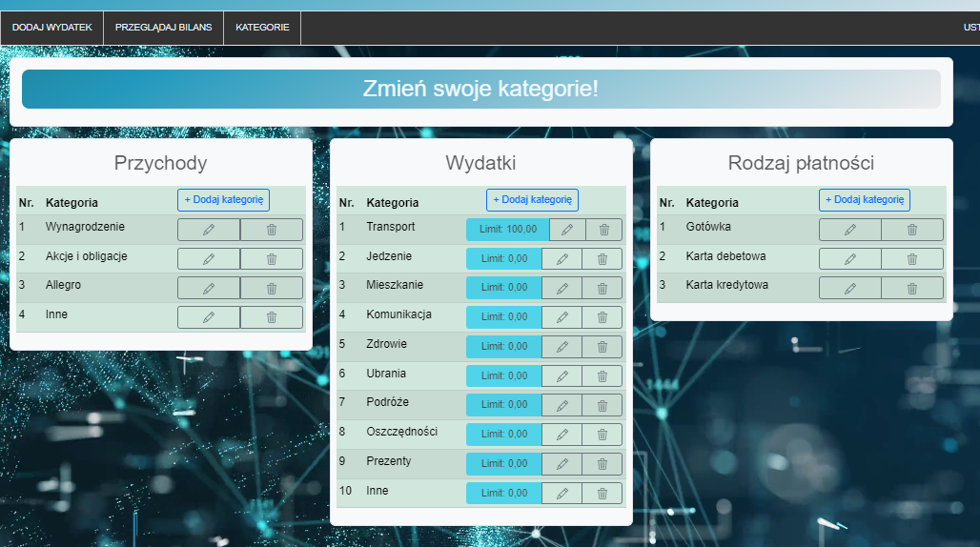Edit the Zdrowie expense category
The image size is (980, 547).
coord(561,347)
